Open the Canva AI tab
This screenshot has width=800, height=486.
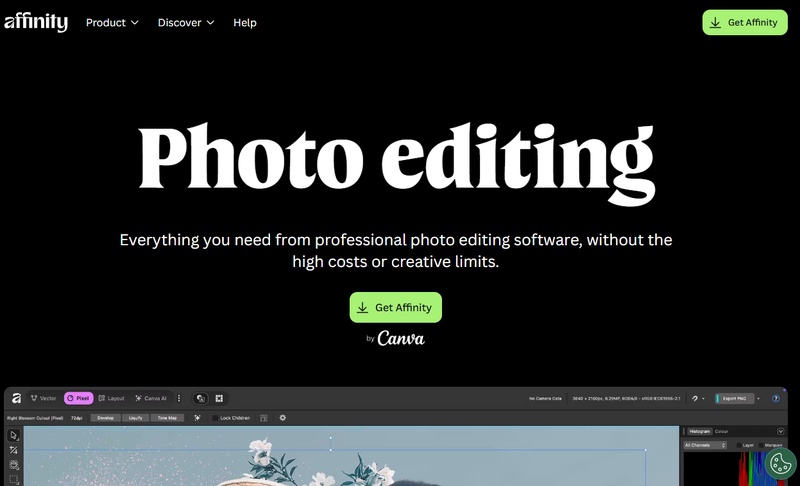tap(151, 398)
